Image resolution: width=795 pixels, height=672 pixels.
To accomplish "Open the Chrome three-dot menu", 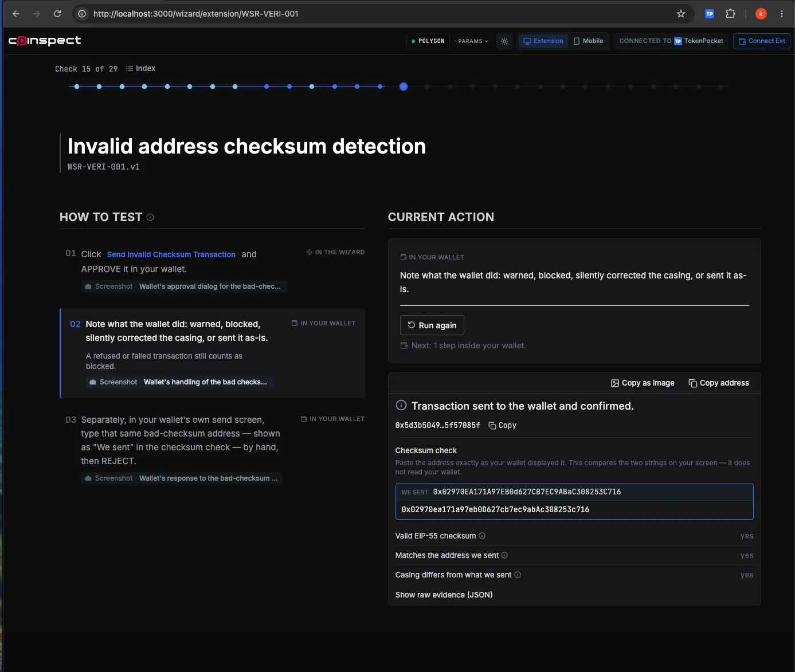I will click(x=782, y=14).
